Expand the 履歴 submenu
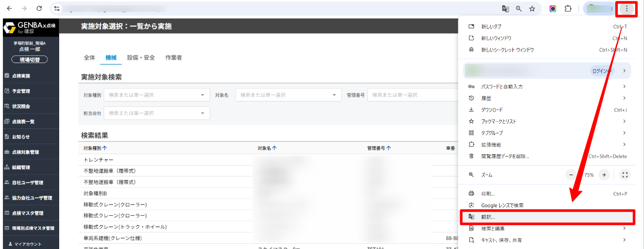The height and width of the screenshot is (249, 644). coord(486,98)
